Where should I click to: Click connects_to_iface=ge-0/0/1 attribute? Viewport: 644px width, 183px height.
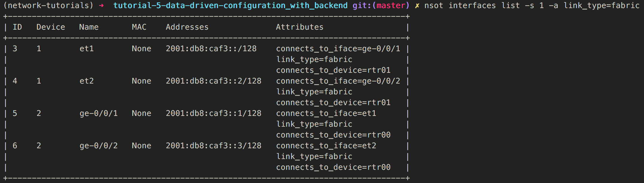click(x=338, y=49)
